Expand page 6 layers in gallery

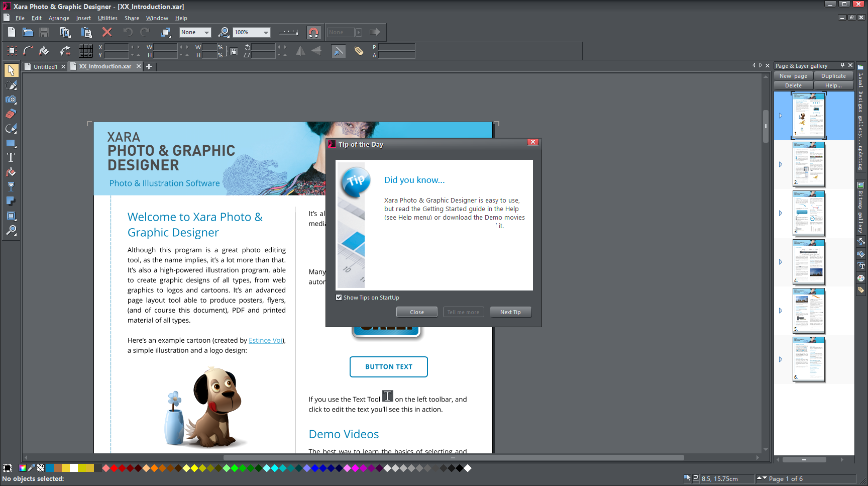pyautogui.click(x=781, y=359)
